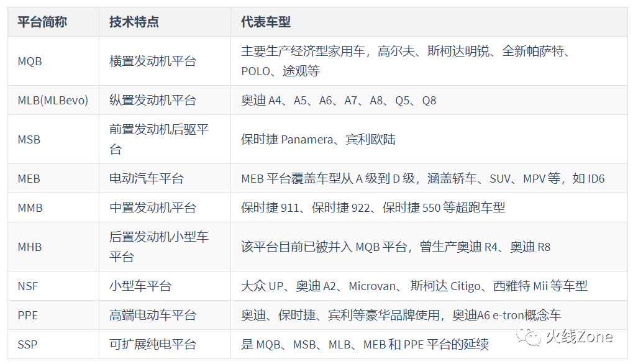Select the MMB platform cell
Viewport: 633px width, 364px height.
[x=53, y=207]
